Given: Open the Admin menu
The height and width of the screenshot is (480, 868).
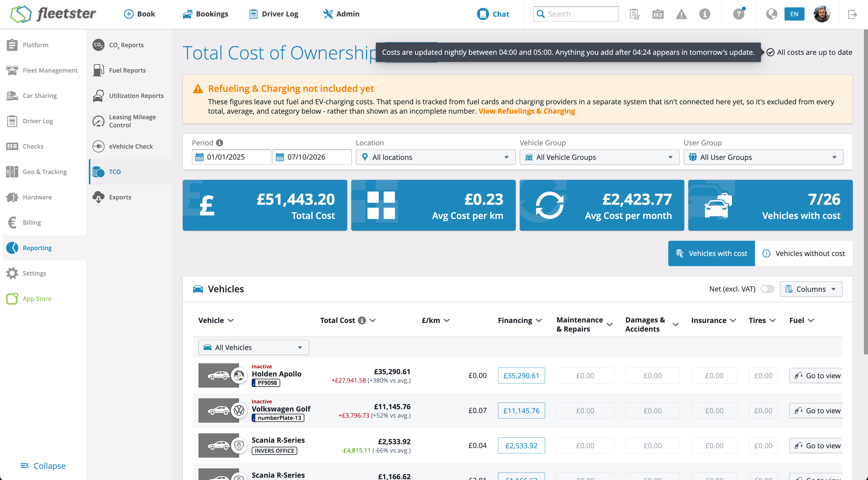Looking at the screenshot, I should [341, 14].
